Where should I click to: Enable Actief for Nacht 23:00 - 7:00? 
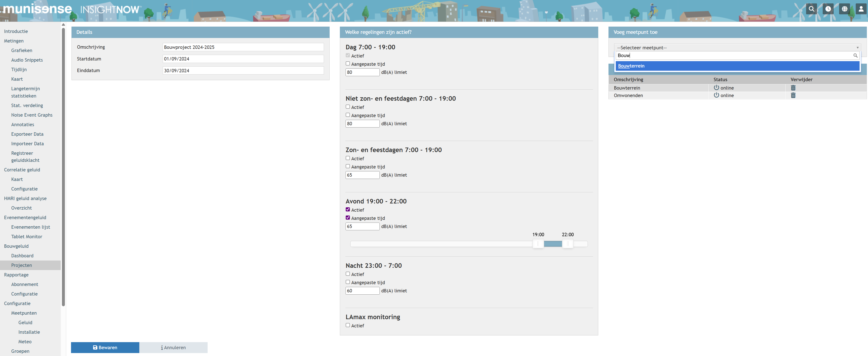pos(348,274)
